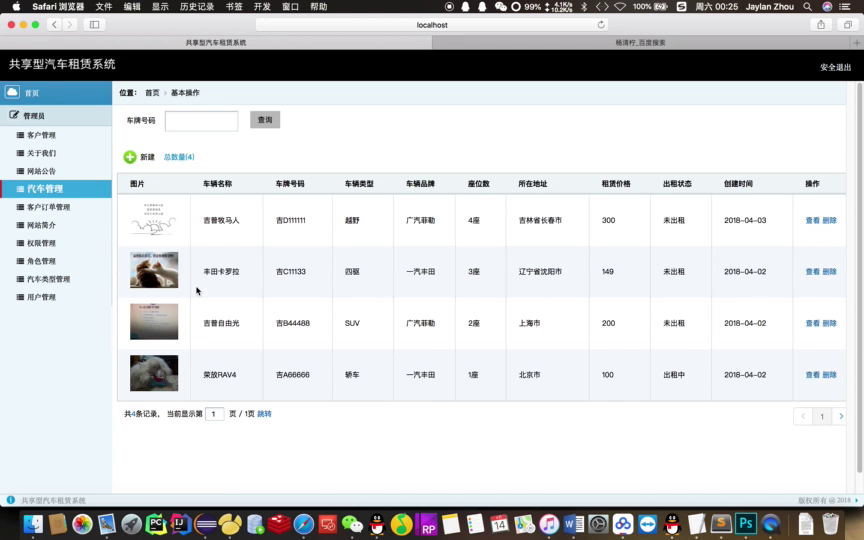Open WeChat from the Dock
This screenshot has height=540, width=864.
(352, 524)
